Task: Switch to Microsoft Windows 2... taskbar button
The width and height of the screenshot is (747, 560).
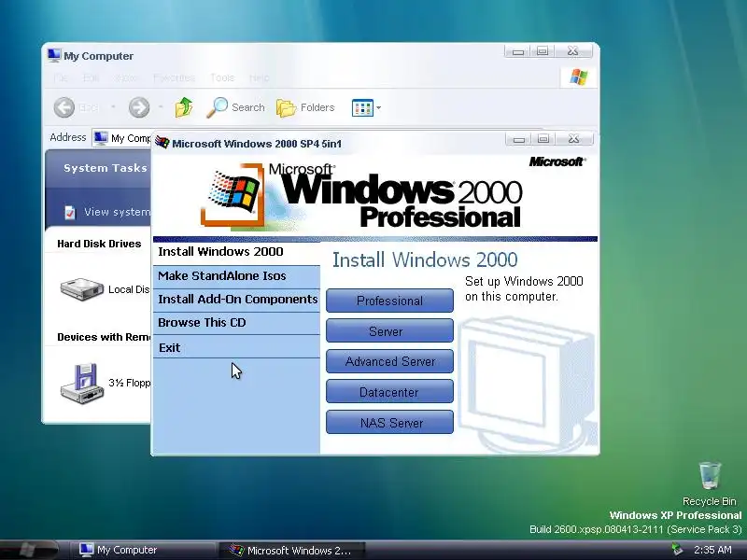Action: (293, 550)
